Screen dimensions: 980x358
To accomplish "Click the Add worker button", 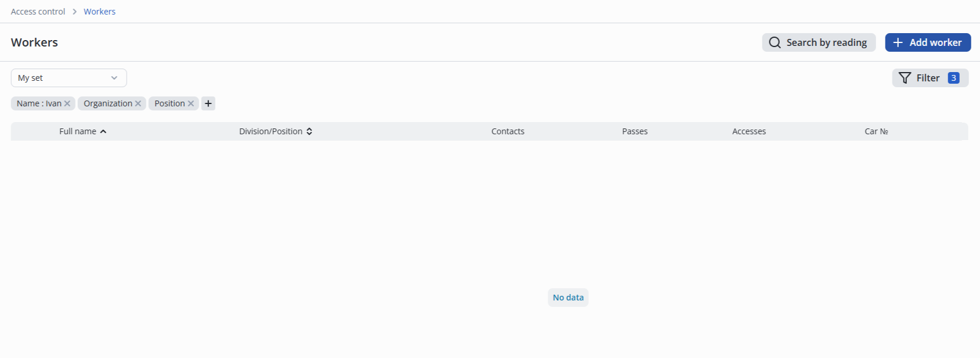I will [928, 42].
